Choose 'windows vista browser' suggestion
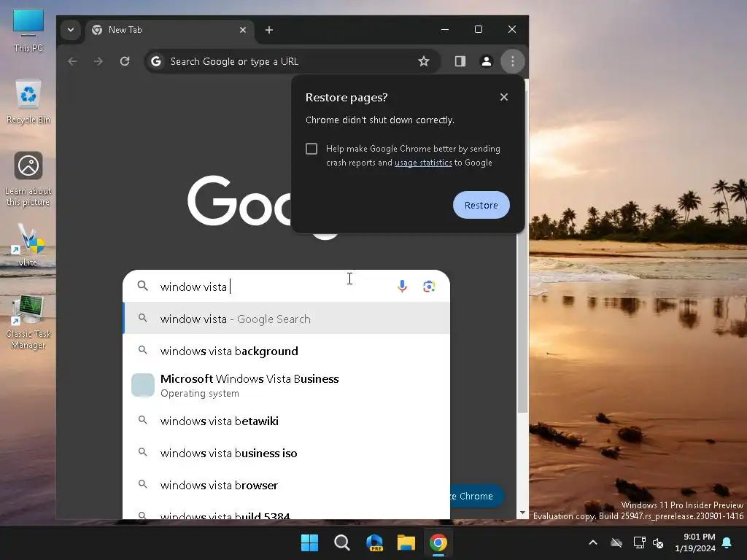Screen dimensions: 747x560 [286, 485]
